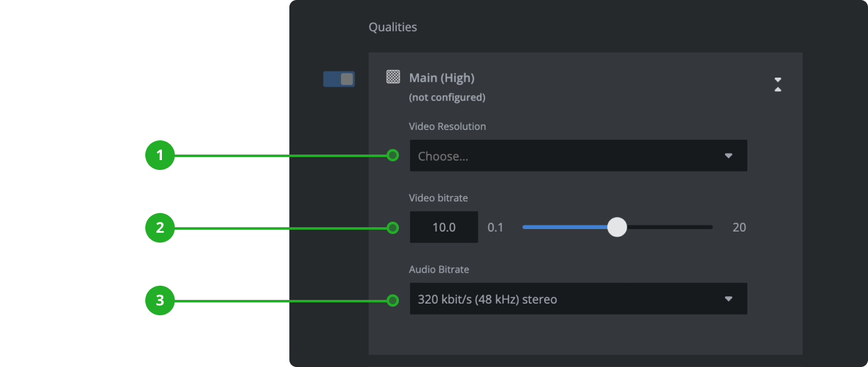Click the caret on the Video Resolution dropdown
868x367 pixels.
click(729, 156)
